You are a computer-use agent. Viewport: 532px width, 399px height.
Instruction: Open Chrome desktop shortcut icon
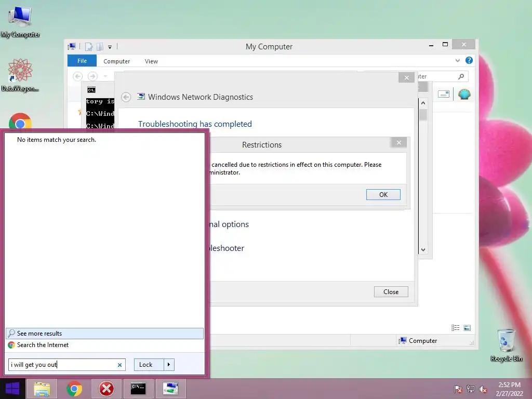coord(20,122)
